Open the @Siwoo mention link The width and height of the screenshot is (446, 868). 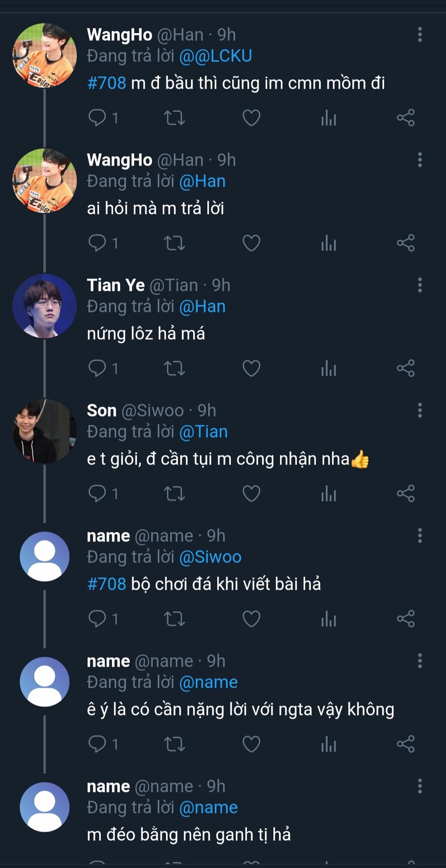(x=210, y=557)
